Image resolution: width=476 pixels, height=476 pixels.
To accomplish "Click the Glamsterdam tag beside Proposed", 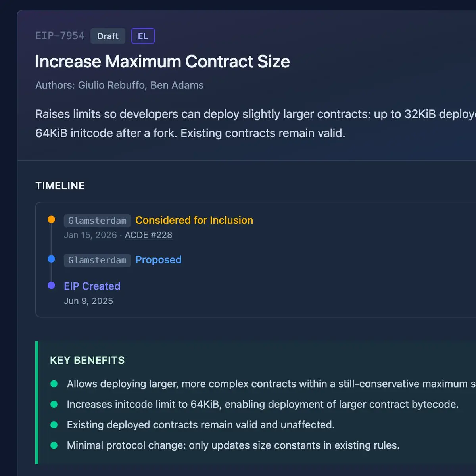I will (97, 260).
